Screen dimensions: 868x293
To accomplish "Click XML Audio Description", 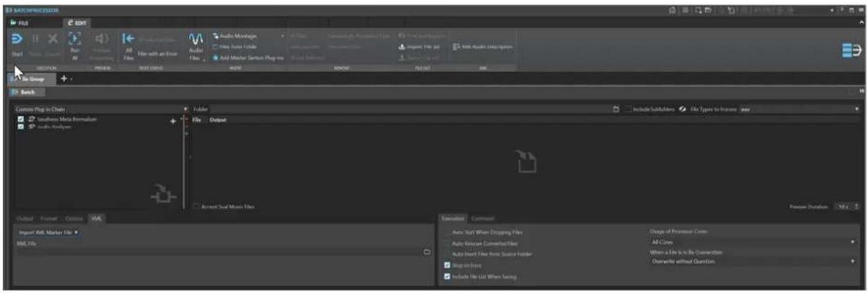I will [x=482, y=47].
